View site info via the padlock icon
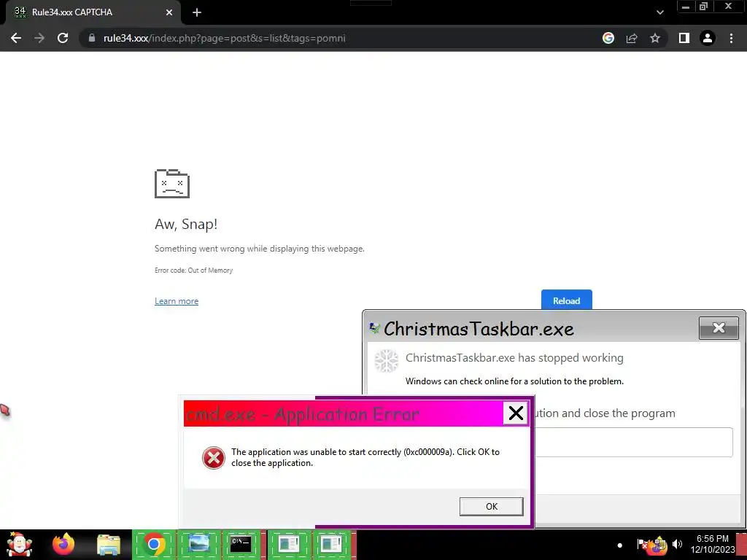Screen dimensions: 747x560 92,38
